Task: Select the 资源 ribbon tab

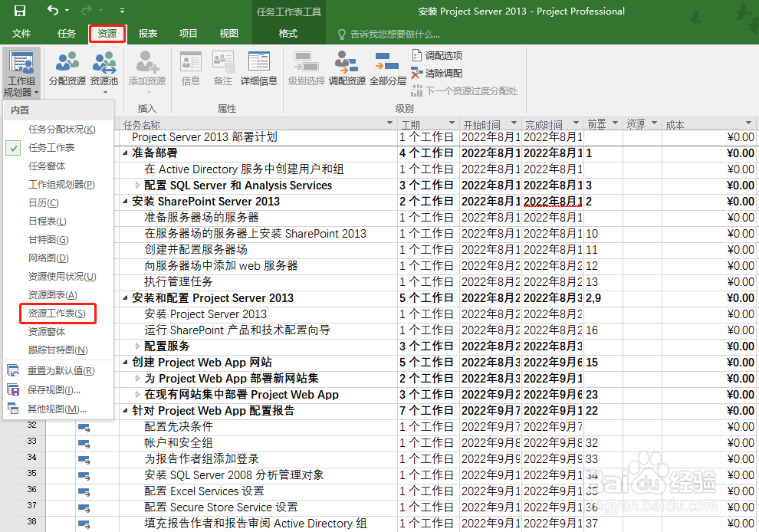Action: (107, 34)
